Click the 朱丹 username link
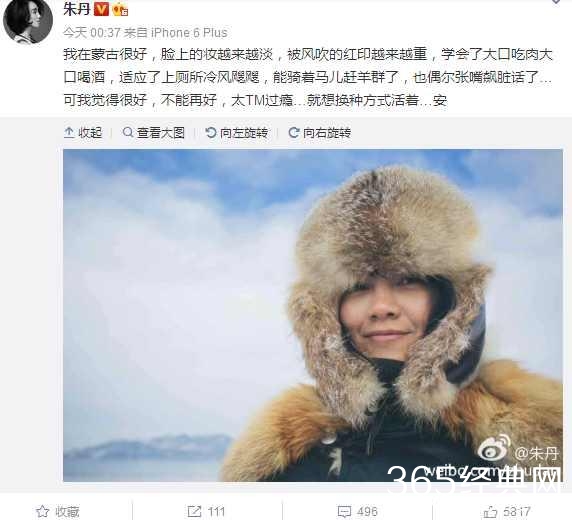This screenshot has height=520, width=572. click(x=77, y=8)
